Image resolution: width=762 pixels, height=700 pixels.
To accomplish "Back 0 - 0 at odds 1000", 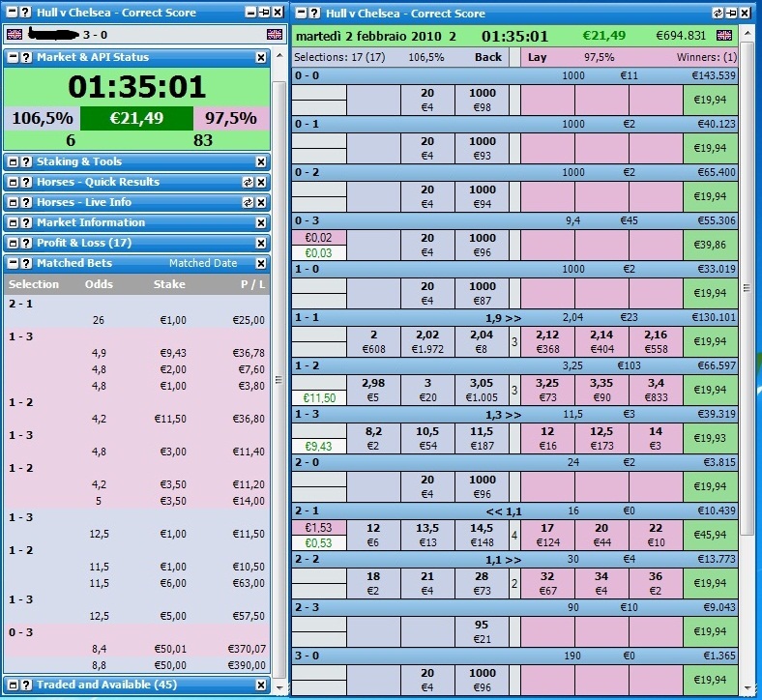I will (482, 101).
